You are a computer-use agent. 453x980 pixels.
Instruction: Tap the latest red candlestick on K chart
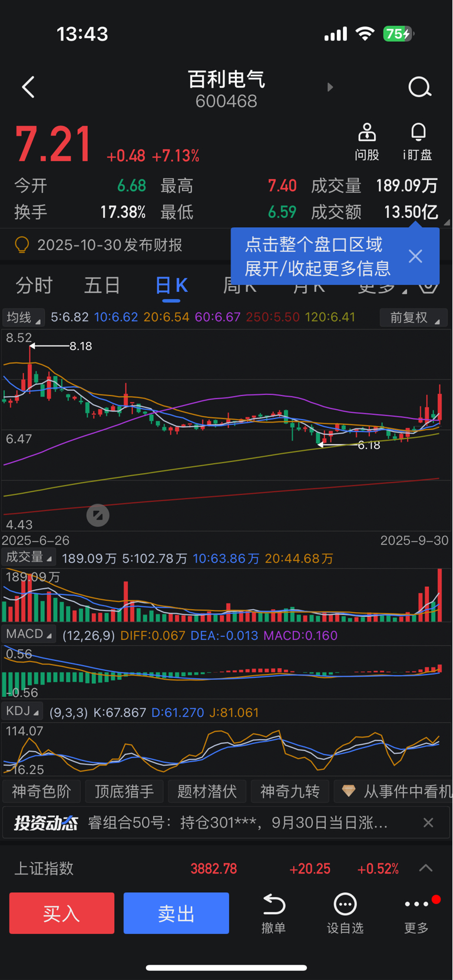pyautogui.click(x=439, y=405)
